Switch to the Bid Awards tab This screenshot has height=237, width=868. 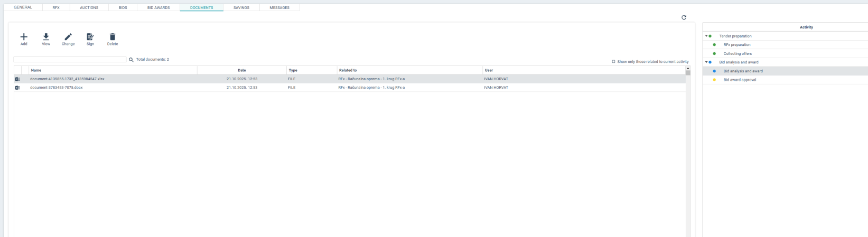pyautogui.click(x=158, y=7)
